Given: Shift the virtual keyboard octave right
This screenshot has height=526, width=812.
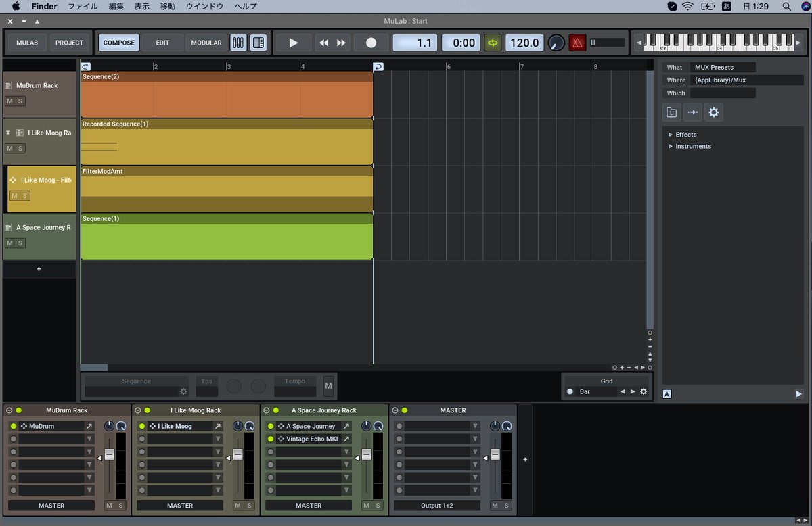Looking at the screenshot, I should coord(798,43).
